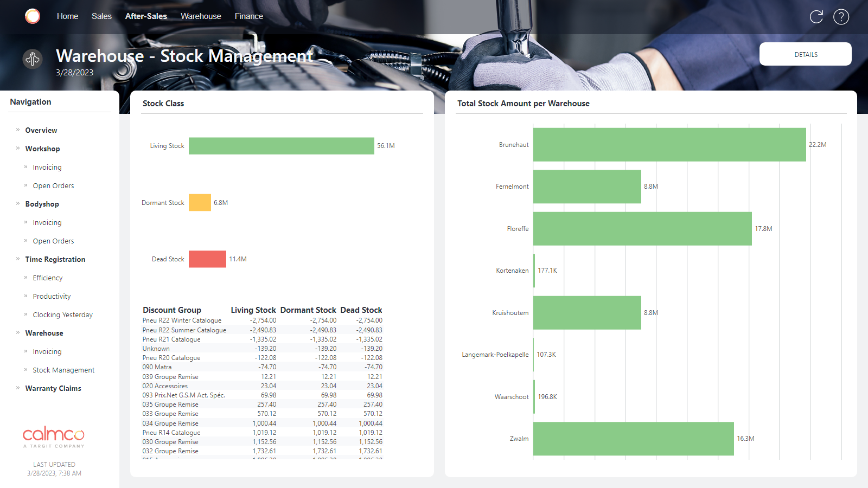Viewport: 868px width, 488px height.
Task: Open the After-Sales menu tab
Action: coord(146,16)
